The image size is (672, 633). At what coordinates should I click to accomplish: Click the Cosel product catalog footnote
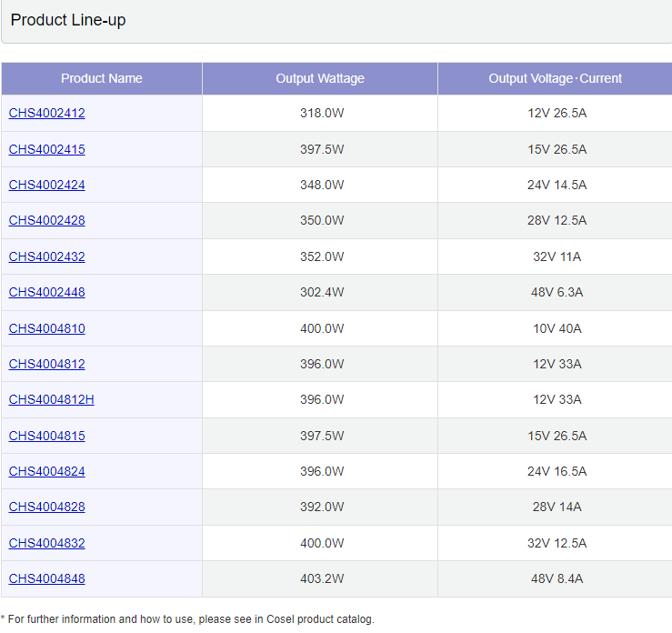click(x=188, y=619)
